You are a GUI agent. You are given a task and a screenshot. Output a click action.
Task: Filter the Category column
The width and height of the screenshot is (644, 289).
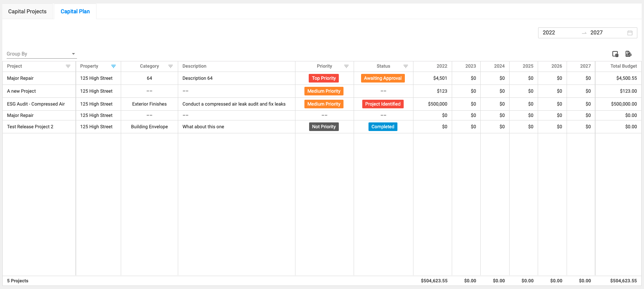pyautogui.click(x=170, y=66)
